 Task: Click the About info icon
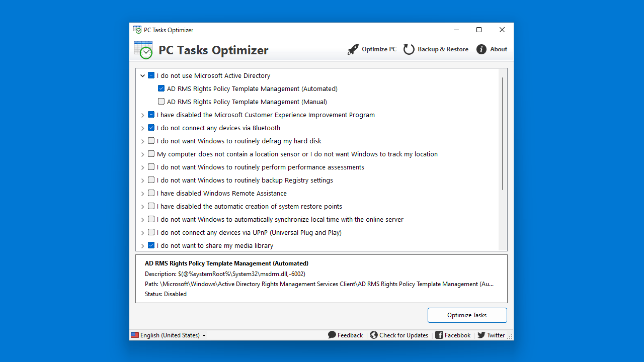click(481, 49)
